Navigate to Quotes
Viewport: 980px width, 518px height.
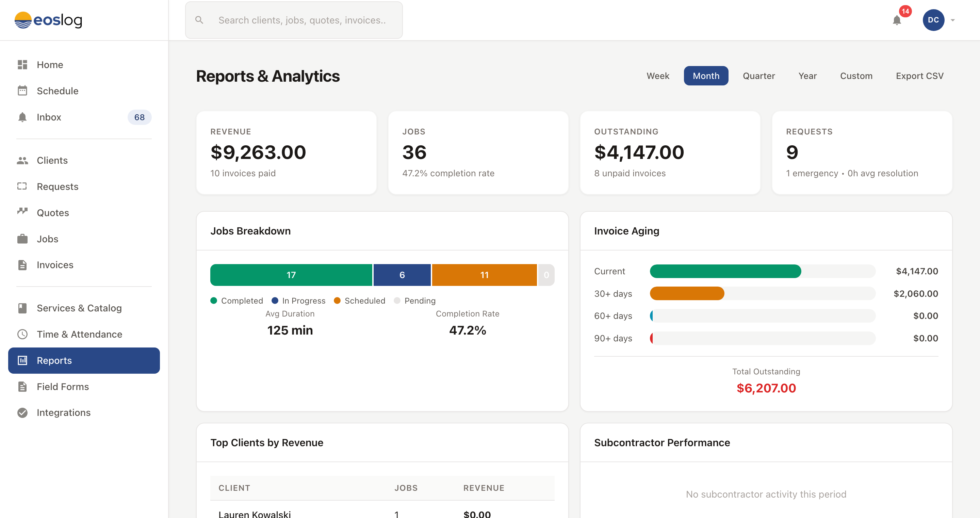[84, 213]
